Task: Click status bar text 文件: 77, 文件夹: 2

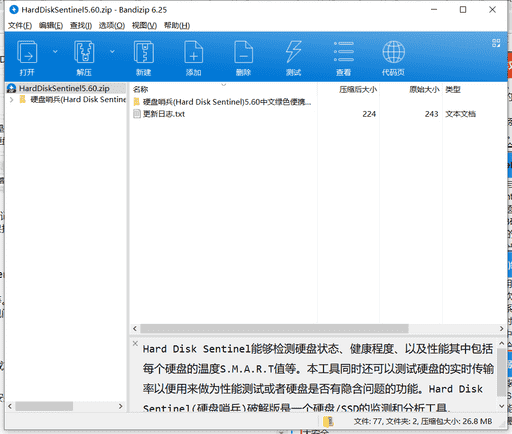Action: [x=385, y=422]
